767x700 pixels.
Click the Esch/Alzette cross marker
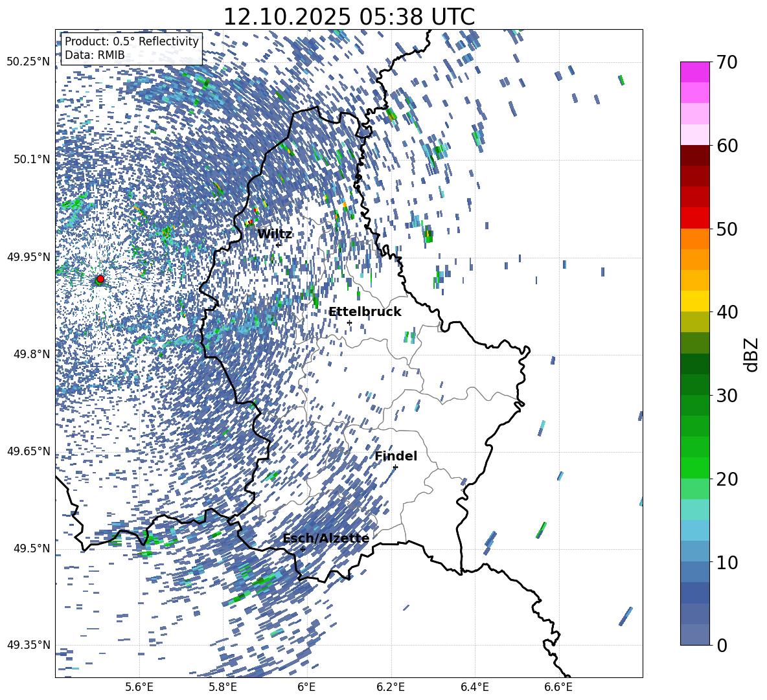point(303,549)
